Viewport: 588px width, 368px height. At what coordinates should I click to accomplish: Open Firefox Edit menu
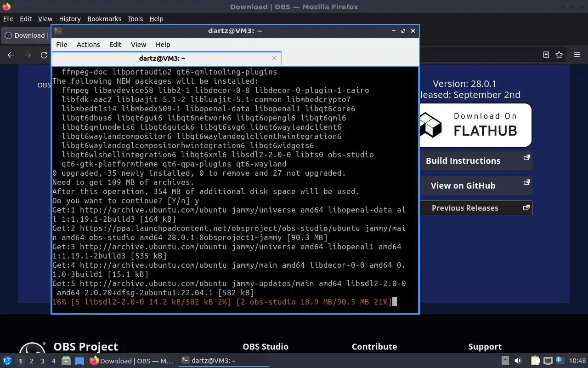pyautogui.click(x=26, y=19)
